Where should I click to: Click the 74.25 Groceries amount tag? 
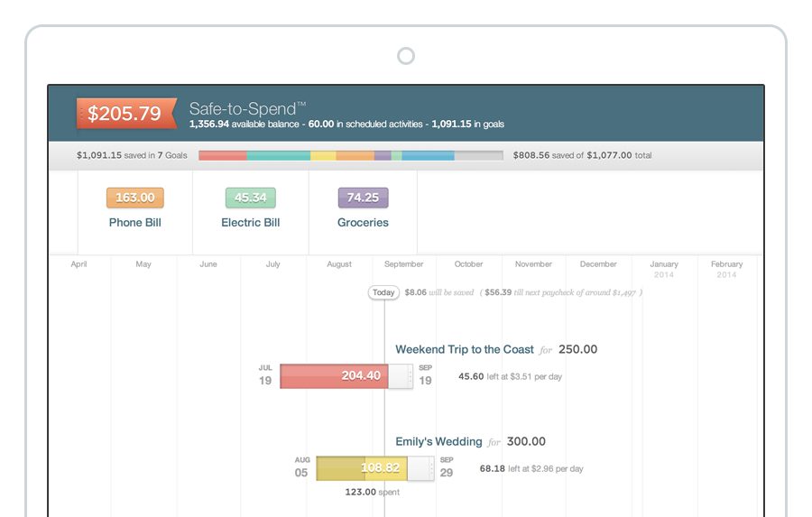tap(363, 198)
